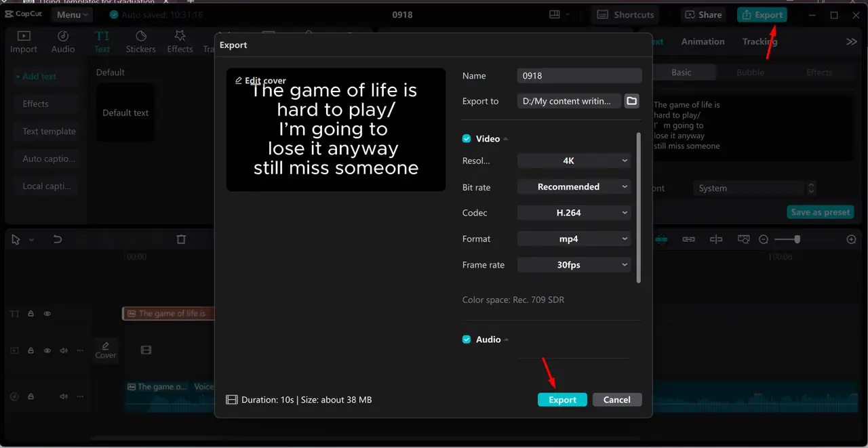
Task: Click the top-right Export button
Action: (x=762, y=15)
